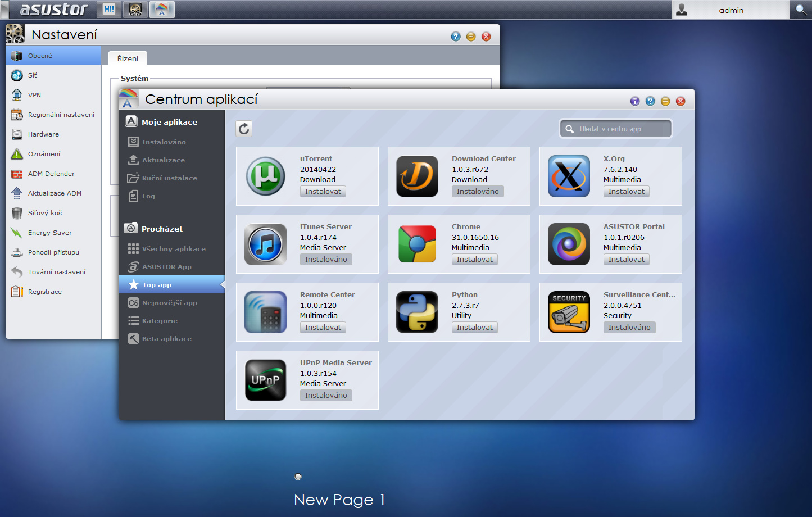This screenshot has height=517, width=812.
Task: Select Obecné in Nastavení sidebar
Action: tap(53, 56)
